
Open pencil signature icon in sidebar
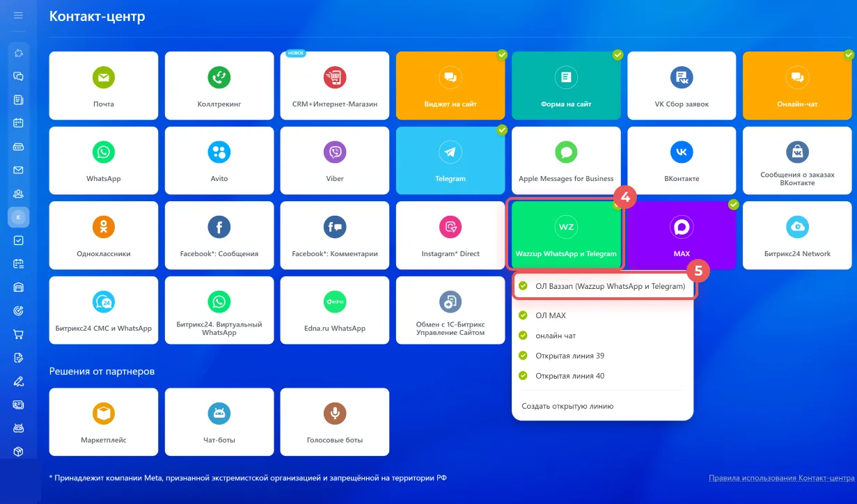[x=19, y=381]
